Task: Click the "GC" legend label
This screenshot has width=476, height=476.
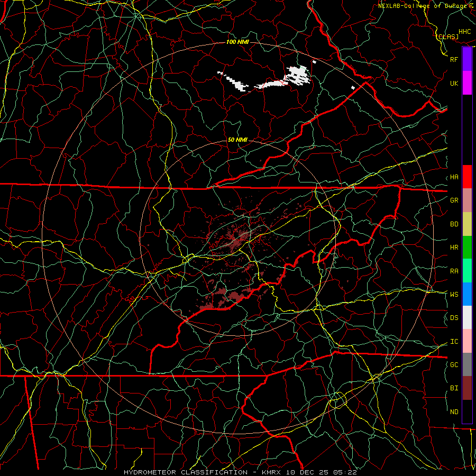Action: (454, 365)
